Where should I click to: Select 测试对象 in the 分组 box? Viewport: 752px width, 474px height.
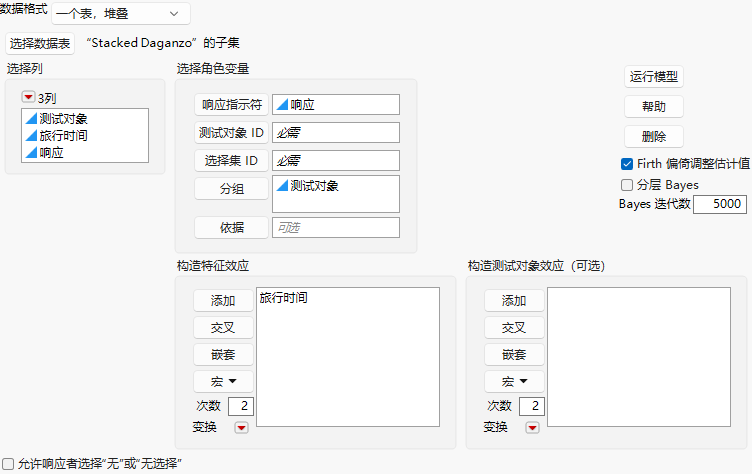point(314,186)
